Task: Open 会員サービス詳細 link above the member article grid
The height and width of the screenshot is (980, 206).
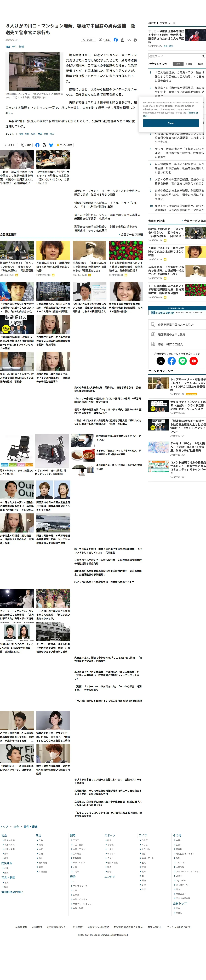Action: [x=131, y=234]
